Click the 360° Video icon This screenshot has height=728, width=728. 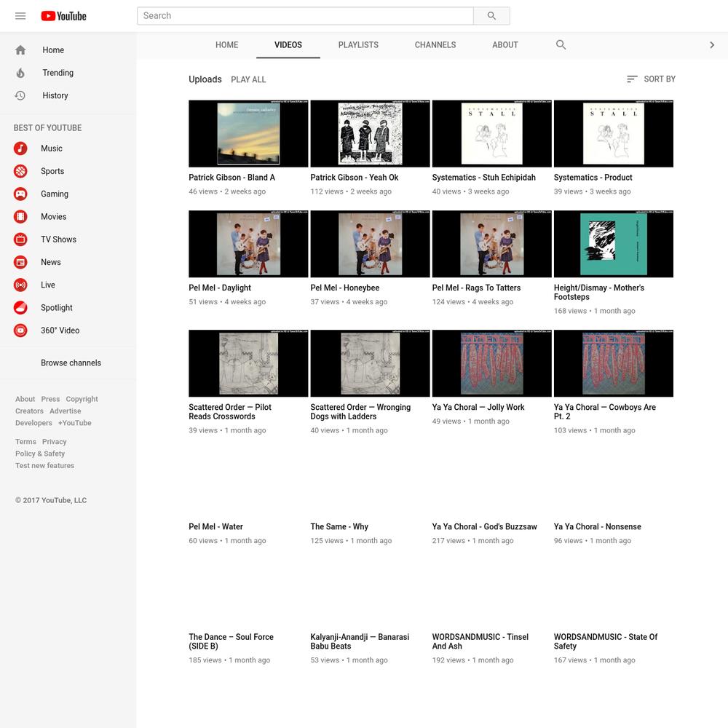[20, 330]
